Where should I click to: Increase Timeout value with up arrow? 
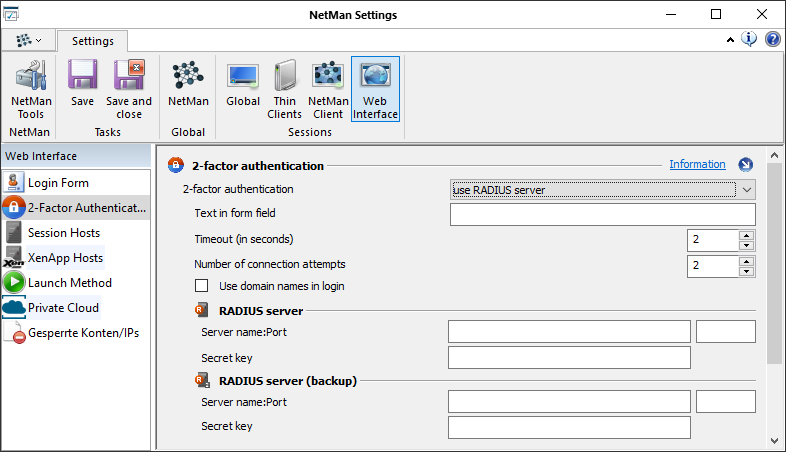point(746,235)
